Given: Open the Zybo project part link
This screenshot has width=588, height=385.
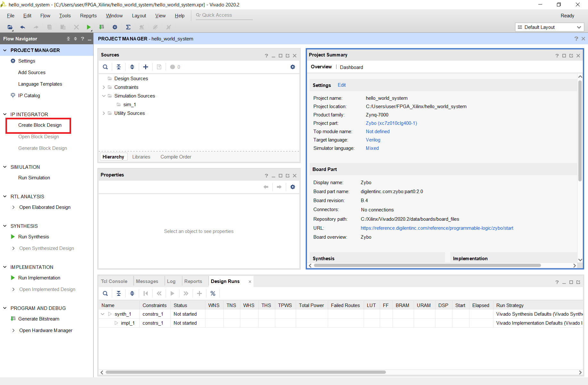Looking at the screenshot, I should (391, 123).
